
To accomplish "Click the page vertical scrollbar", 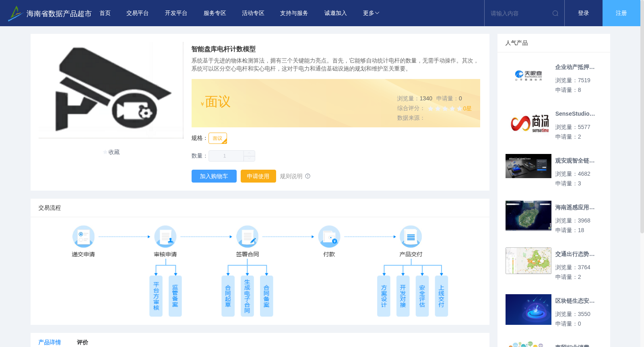I will coord(642,117).
